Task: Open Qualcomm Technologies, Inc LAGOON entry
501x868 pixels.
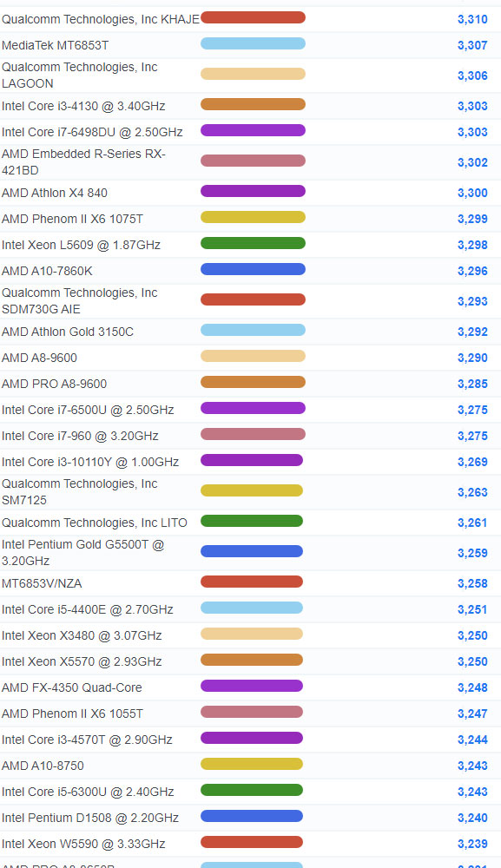Action: pyautogui.click(x=80, y=76)
